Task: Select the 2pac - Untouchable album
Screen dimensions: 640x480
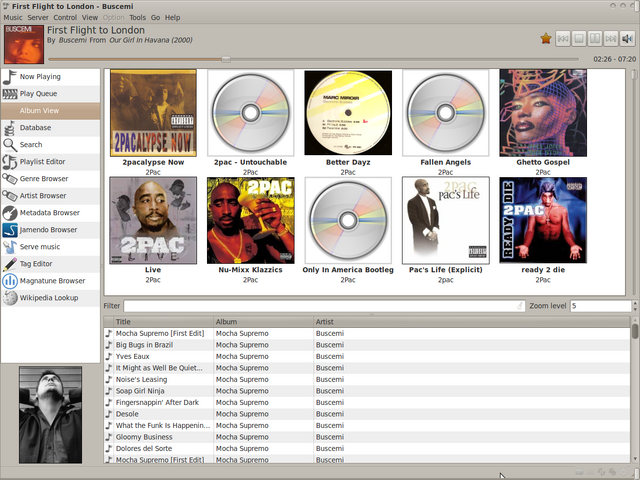Action: click(251, 113)
